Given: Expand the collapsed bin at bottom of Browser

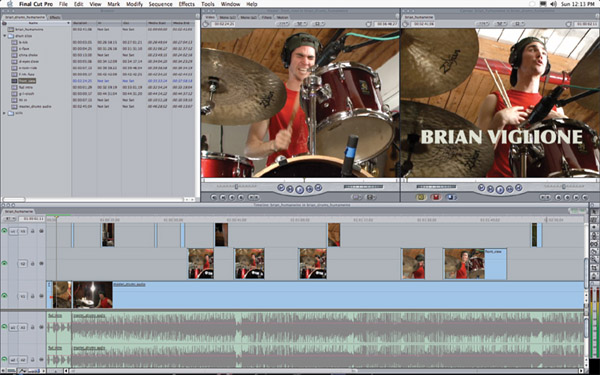Looking at the screenshot, I should click(x=5, y=113).
